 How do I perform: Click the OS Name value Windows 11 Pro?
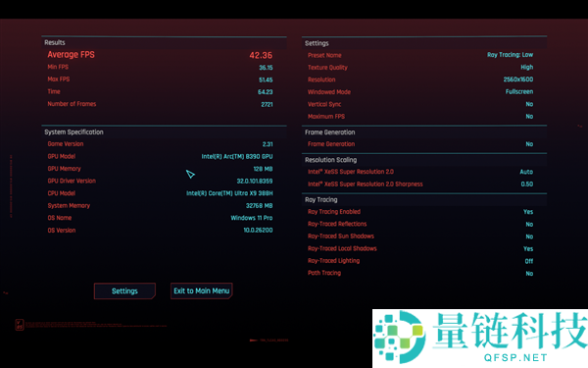coord(252,218)
